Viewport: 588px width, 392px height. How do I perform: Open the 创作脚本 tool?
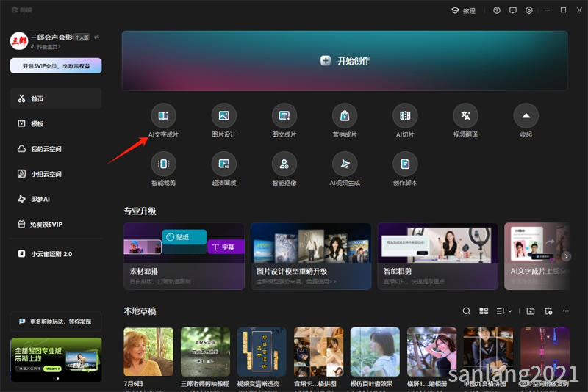click(405, 164)
